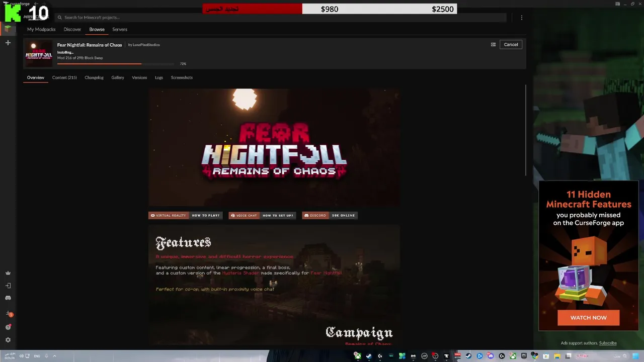This screenshot has height=362, width=644.
Task: Click the list view icon beside Cancel
Action: [493, 45]
